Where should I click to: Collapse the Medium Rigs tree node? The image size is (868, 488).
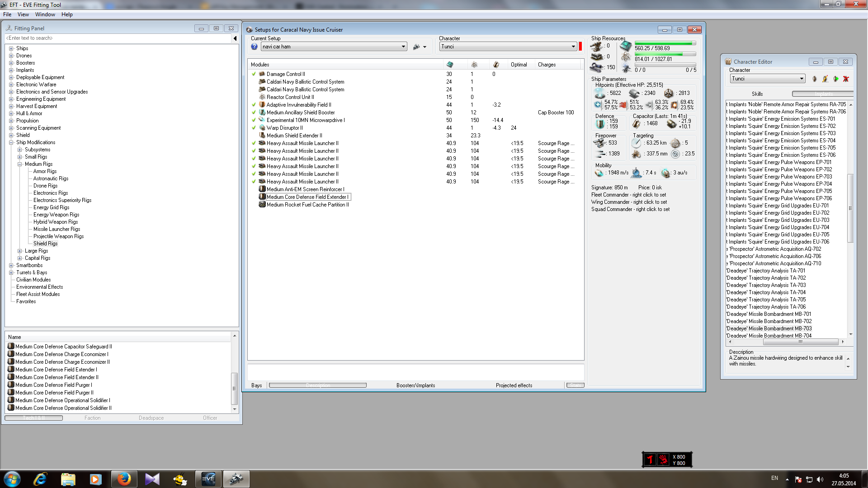click(20, 164)
